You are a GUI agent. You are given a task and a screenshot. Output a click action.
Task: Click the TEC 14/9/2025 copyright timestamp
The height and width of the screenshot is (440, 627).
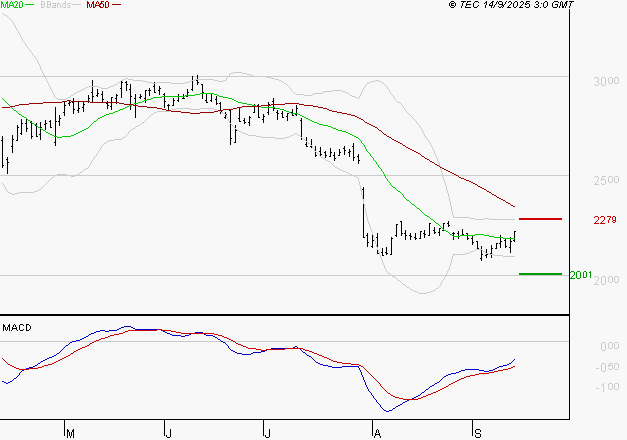tap(511, 5)
